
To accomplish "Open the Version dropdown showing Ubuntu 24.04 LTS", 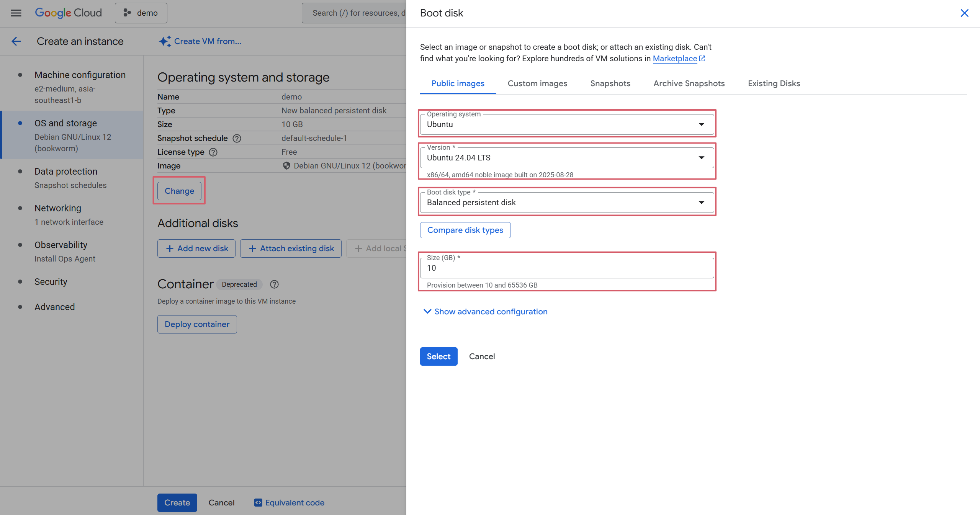I will pyautogui.click(x=567, y=158).
